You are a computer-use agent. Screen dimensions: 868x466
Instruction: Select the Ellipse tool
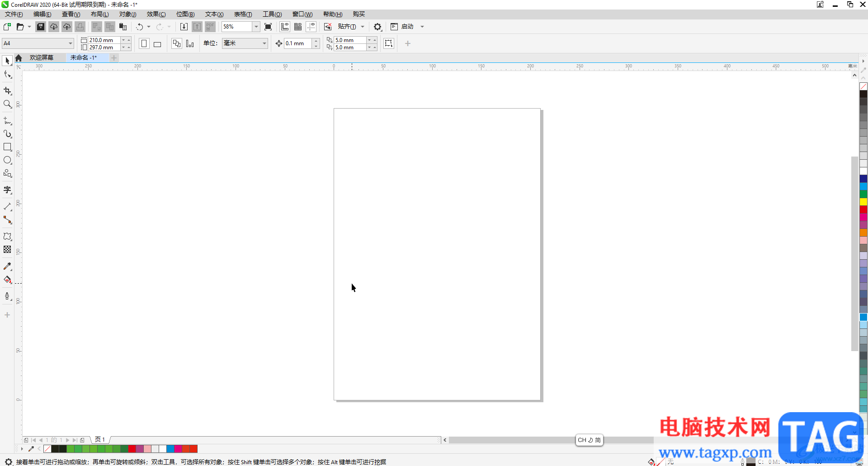pos(7,160)
